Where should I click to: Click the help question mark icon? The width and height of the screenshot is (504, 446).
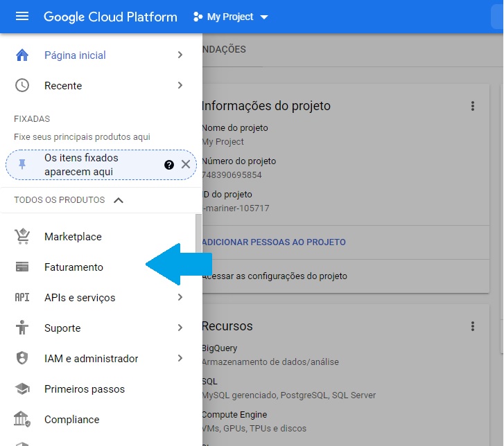tap(168, 165)
